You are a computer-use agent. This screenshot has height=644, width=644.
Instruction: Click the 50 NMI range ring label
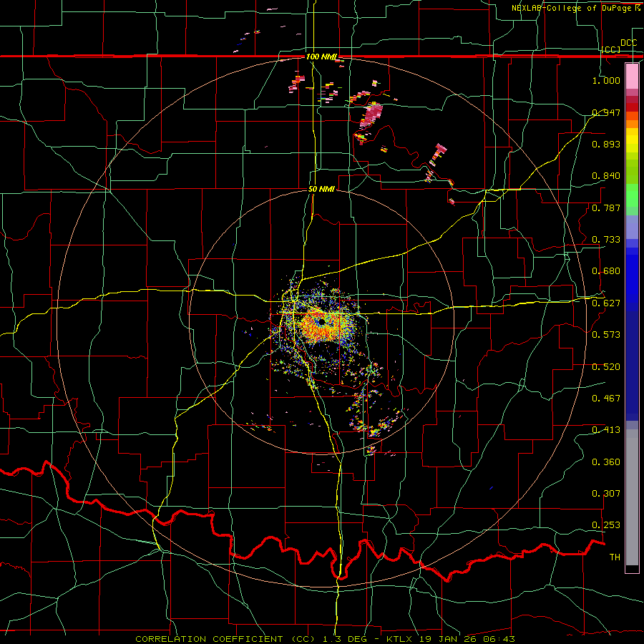[321, 189]
